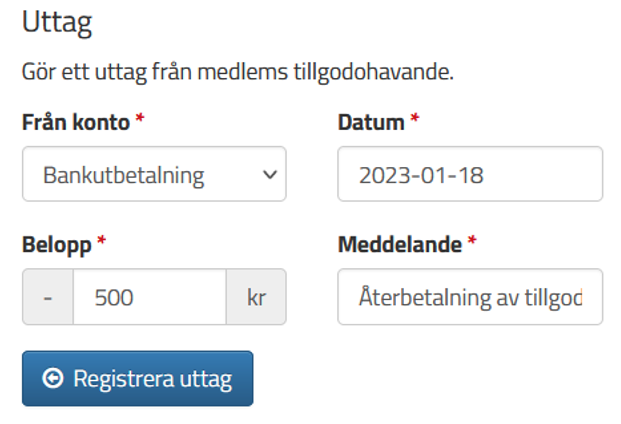The image size is (621, 424).
Task: Click the red asterisk beside Från konto
Action: [x=140, y=118]
